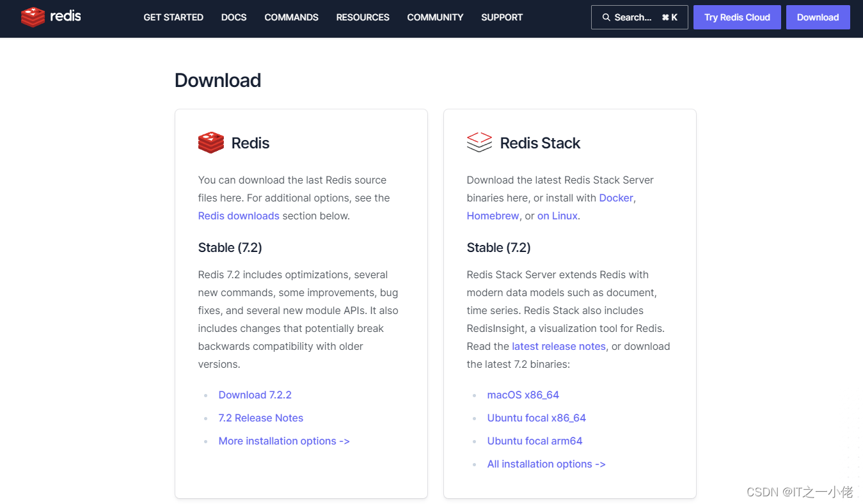863x504 pixels.
Task: Open the DOCS menu item
Action: coord(234,17)
